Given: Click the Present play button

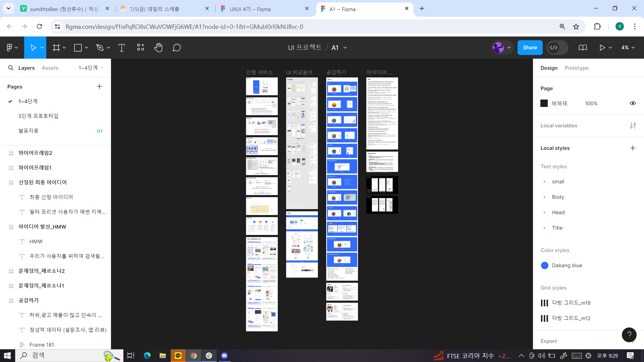Looking at the screenshot, I should (x=602, y=48).
